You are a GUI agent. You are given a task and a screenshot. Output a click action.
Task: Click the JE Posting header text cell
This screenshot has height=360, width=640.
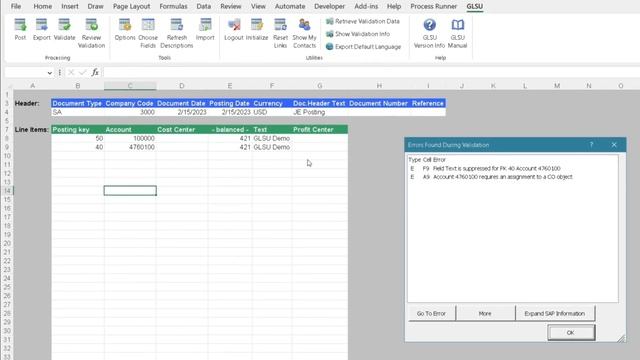(x=320, y=112)
